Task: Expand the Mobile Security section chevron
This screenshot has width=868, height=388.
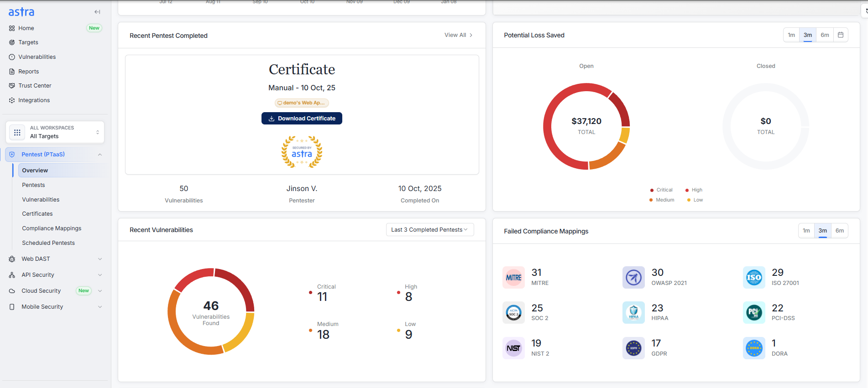Action: tap(100, 307)
